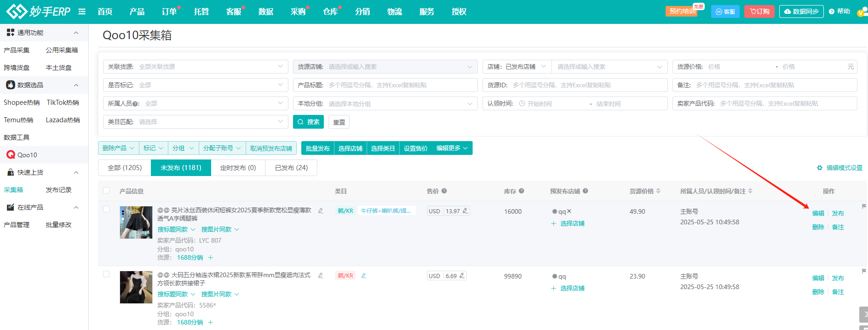Screen dimensions: 868x330
Task: Click plus icon next to 1688分销 in second product
Action: [x=211, y=322]
